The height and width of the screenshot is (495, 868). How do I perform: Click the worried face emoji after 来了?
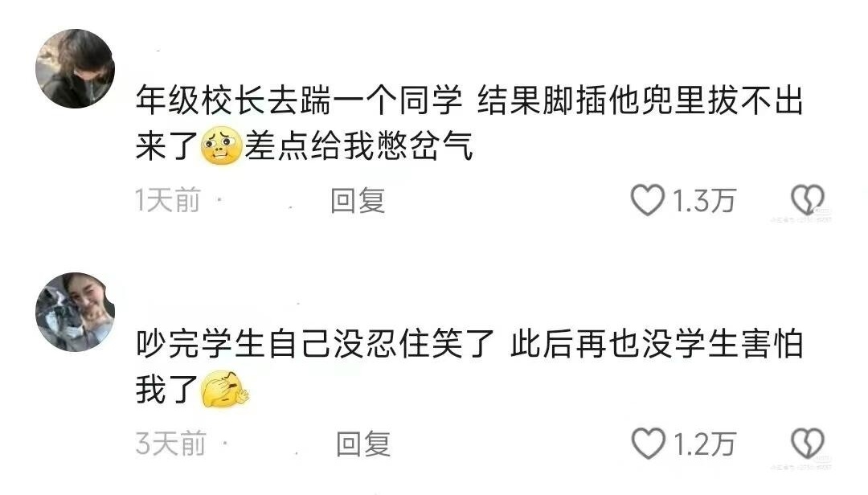tap(222, 145)
